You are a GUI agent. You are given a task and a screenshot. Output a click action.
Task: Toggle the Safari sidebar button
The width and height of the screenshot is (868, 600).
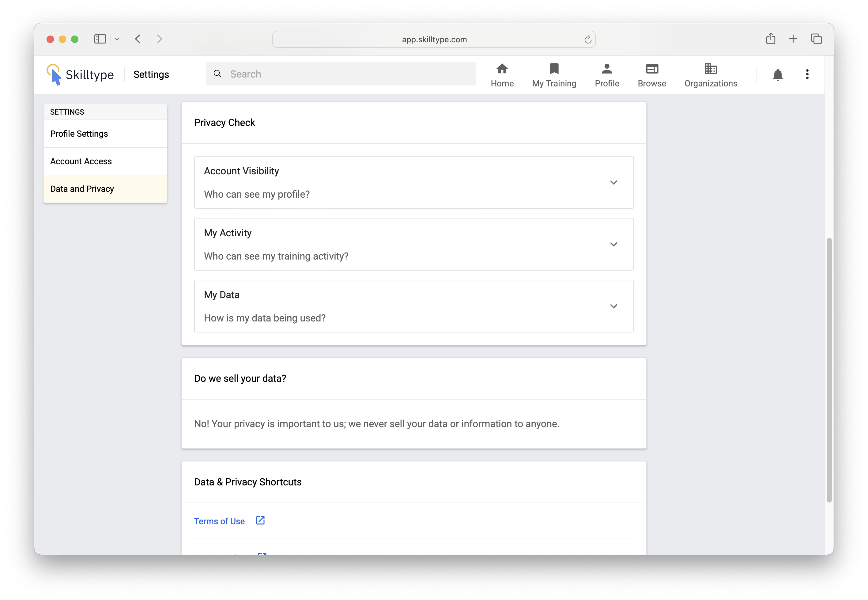pyautogui.click(x=100, y=39)
